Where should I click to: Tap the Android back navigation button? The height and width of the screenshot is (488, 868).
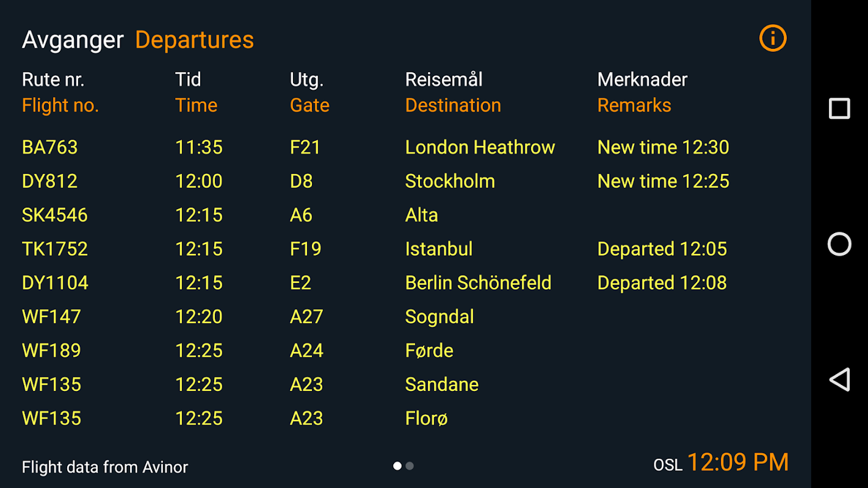point(839,379)
